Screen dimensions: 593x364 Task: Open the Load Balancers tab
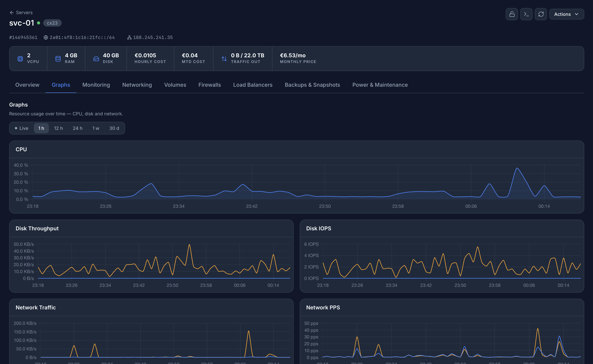coord(253,85)
